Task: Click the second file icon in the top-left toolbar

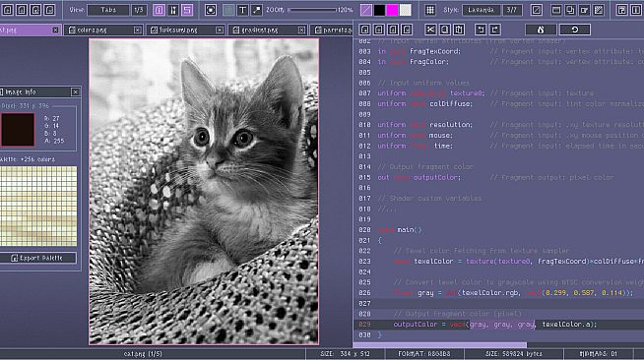Action: (22, 10)
